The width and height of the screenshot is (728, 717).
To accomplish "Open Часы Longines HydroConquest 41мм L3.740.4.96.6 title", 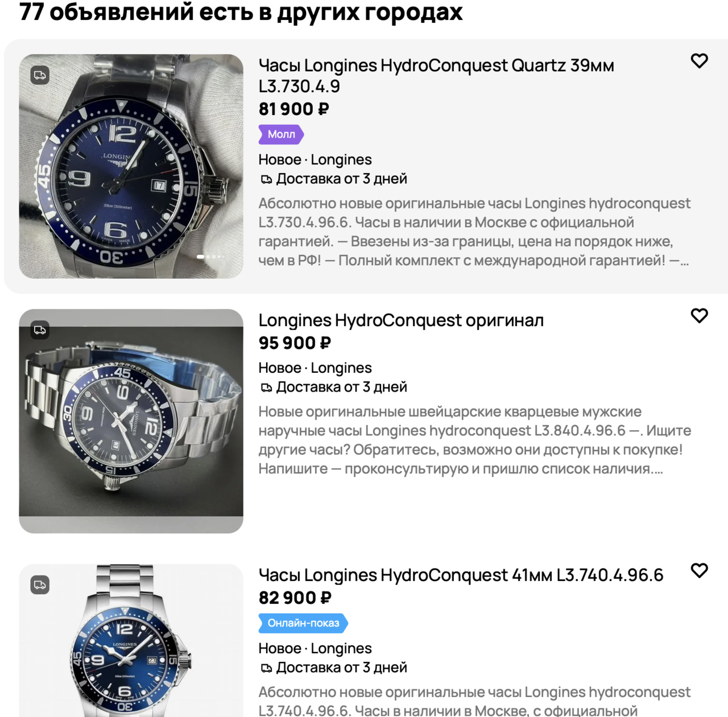I will 461,575.
